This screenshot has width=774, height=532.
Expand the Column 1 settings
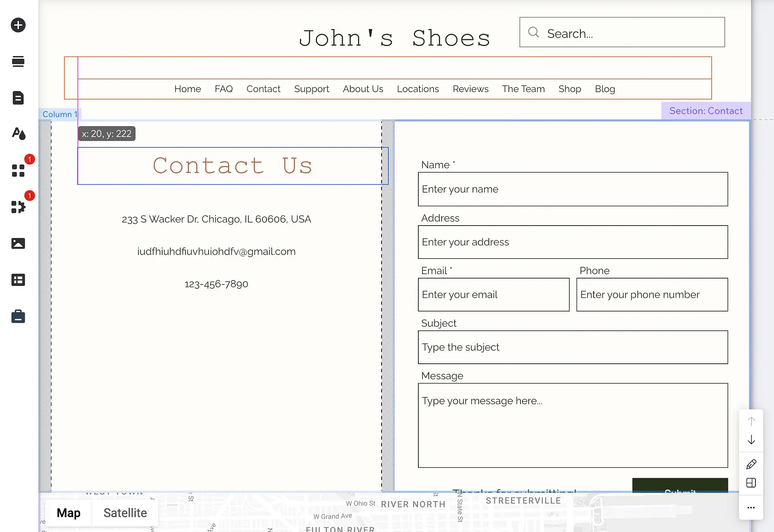pyautogui.click(x=59, y=114)
